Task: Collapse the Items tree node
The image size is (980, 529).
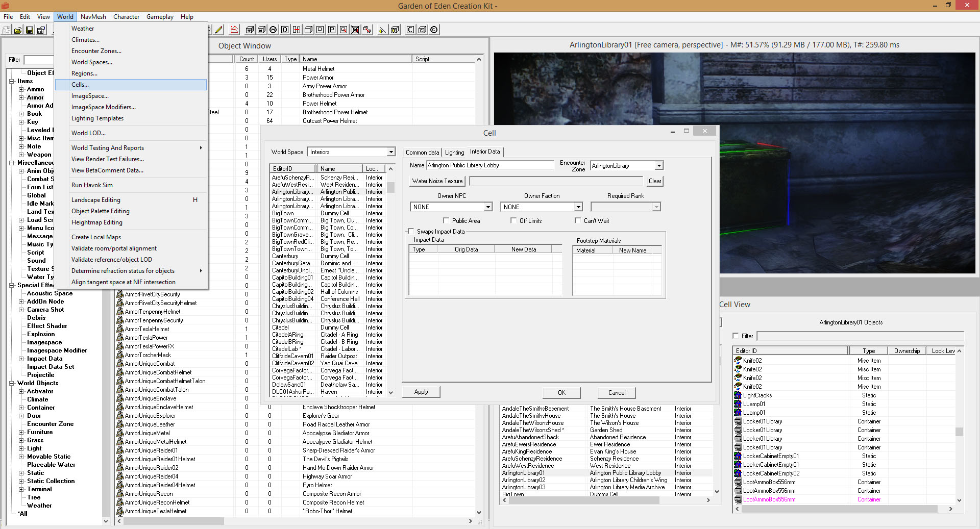Action: (12, 81)
